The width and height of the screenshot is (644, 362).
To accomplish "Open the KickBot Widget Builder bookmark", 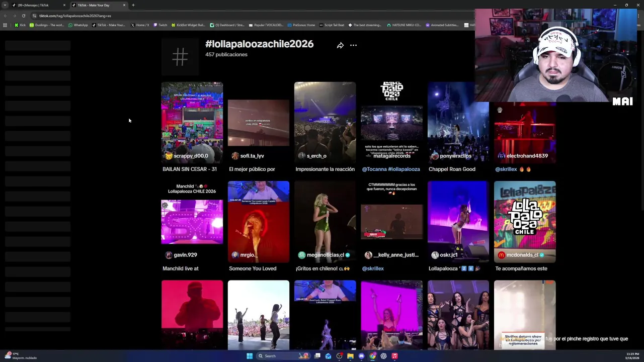I will click(x=189, y=25).
